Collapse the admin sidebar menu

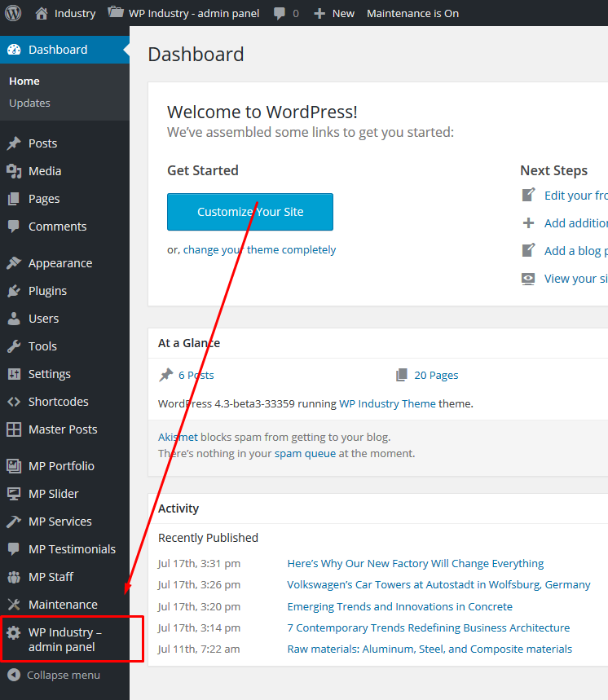(x=54, y=675)
